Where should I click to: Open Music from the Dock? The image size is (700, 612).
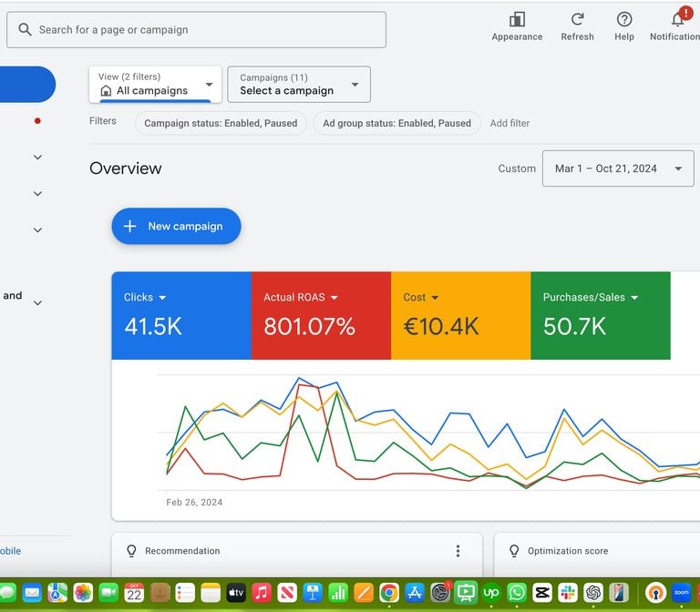click(x=262, y=593)
